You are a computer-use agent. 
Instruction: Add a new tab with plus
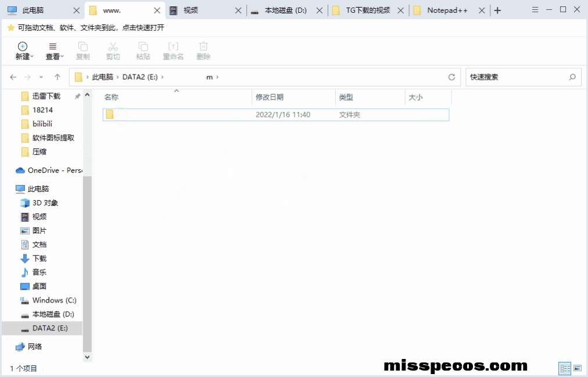497,10
